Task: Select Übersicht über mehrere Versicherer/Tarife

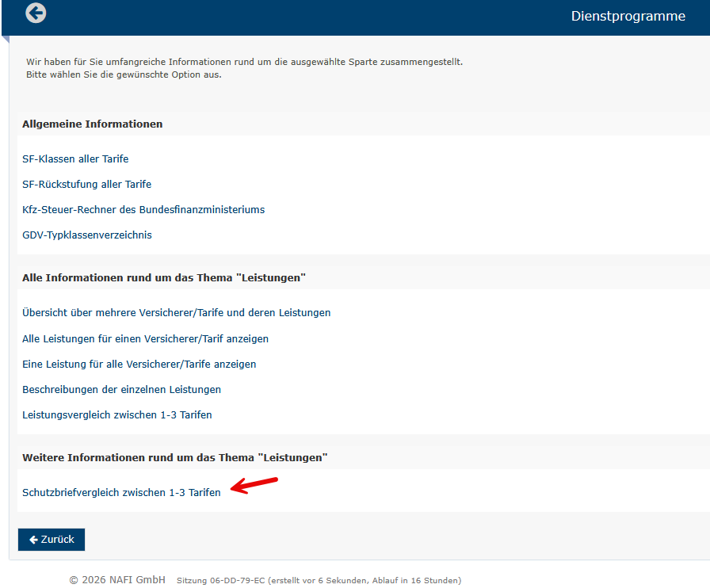Action: click(176, 313)
